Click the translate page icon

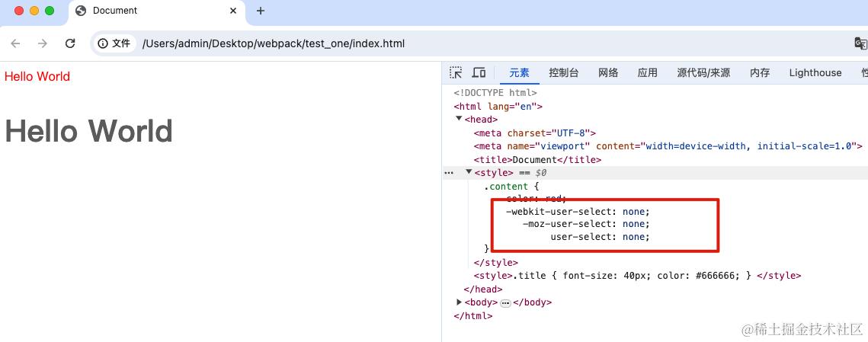(860, 43)
